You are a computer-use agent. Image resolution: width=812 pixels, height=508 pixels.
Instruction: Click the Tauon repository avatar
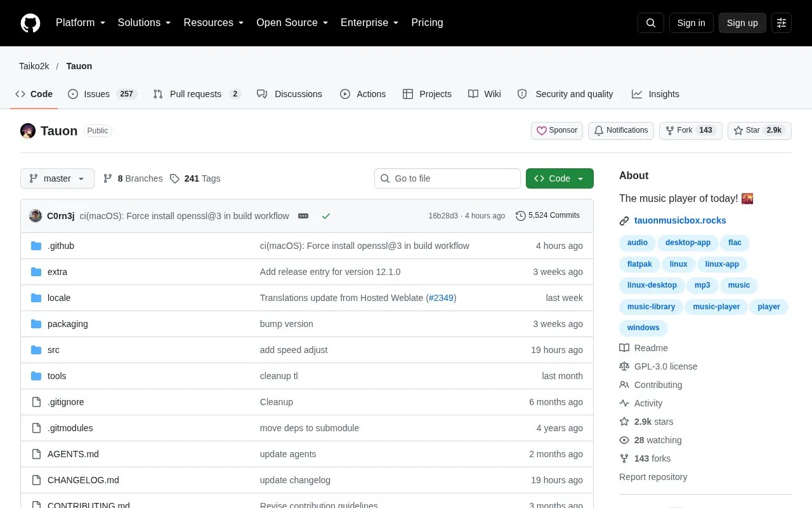coord(28,131)
